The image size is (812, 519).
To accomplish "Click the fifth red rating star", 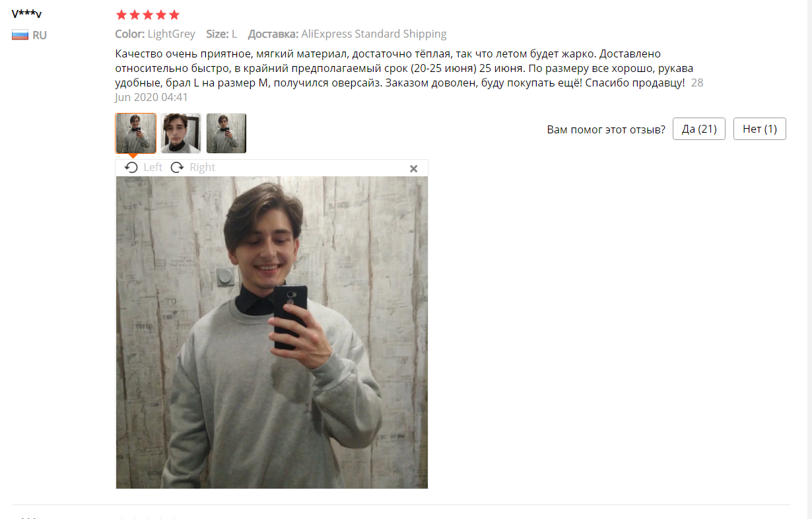I will tap(174, 15).
